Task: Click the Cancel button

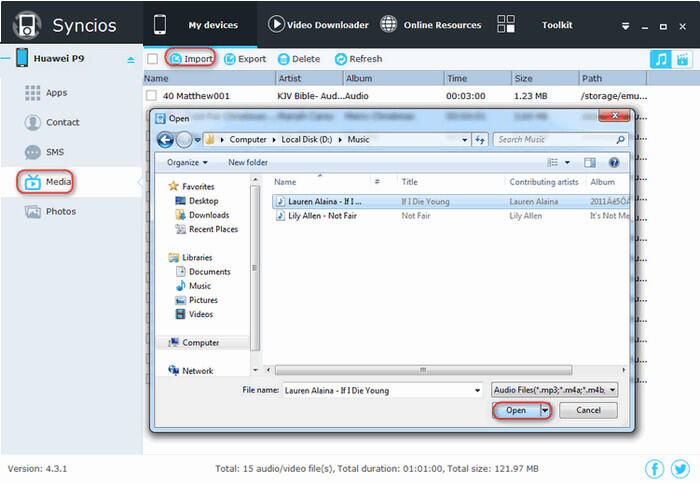Action: (x=588, y=410)
